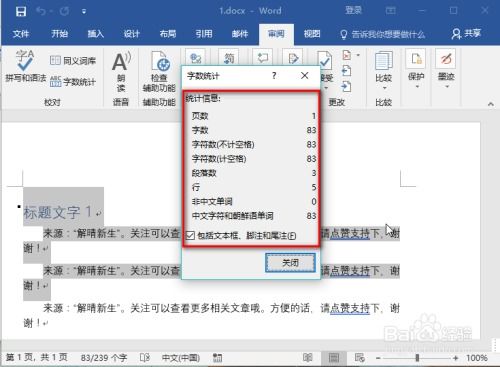Screen dimensions: 500x367
Task: Expand the Protect dropdown
Action: pos(416,69)
